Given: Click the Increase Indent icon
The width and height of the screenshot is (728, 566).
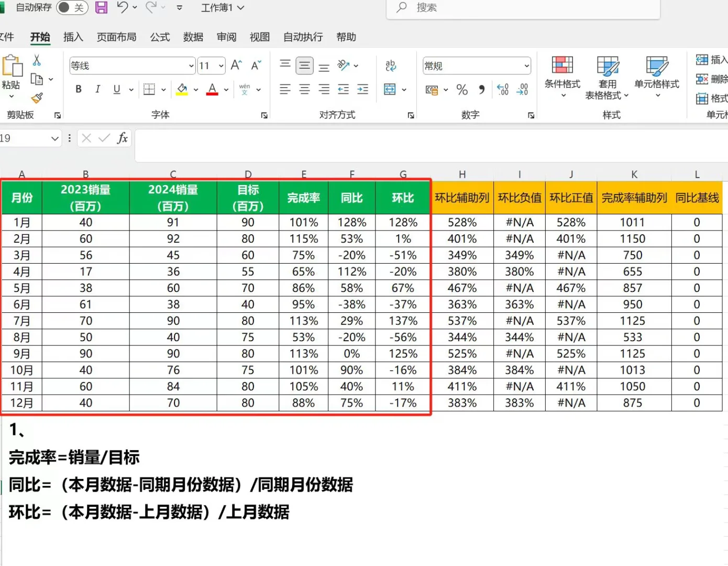Looking at the screenshot, I should 362,89.
